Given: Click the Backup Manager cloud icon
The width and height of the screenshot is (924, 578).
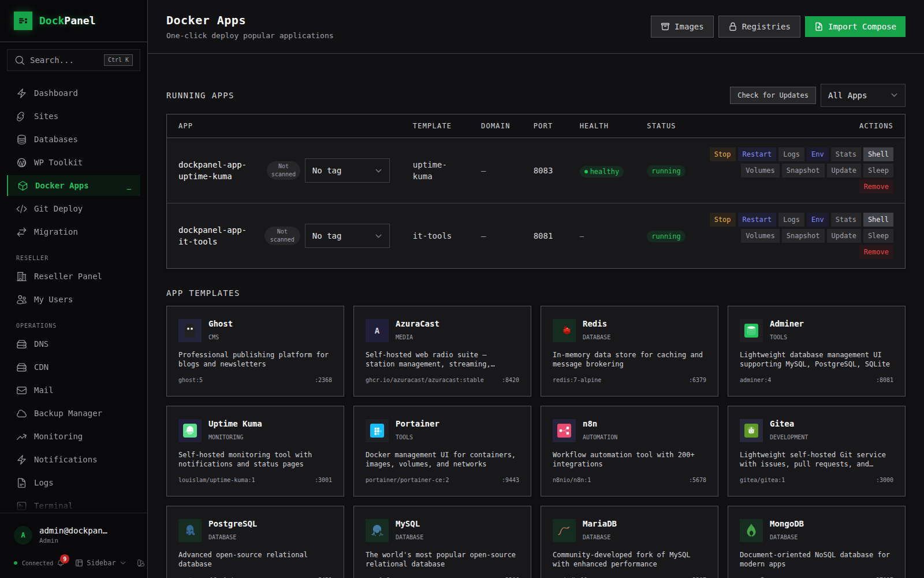Looking at the screenshot, I should 22,413.
